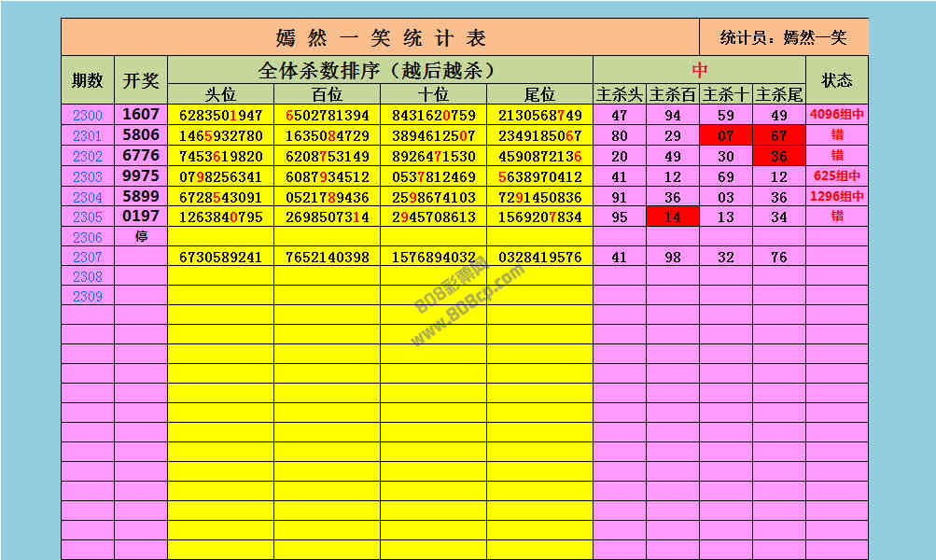This screenshot has height=560, width=936.
Task: Click the 主杀百 column header
Action: (672, 94)
